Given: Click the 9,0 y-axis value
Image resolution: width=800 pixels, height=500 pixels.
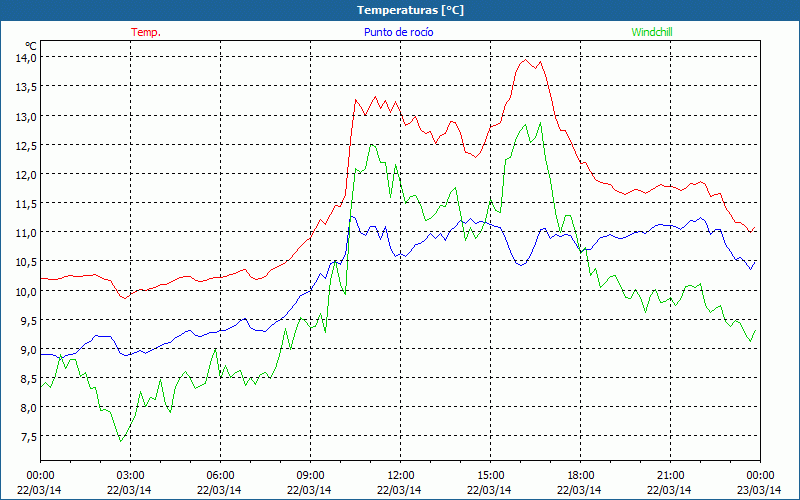Looking at the screenshot, I should 25,350.
